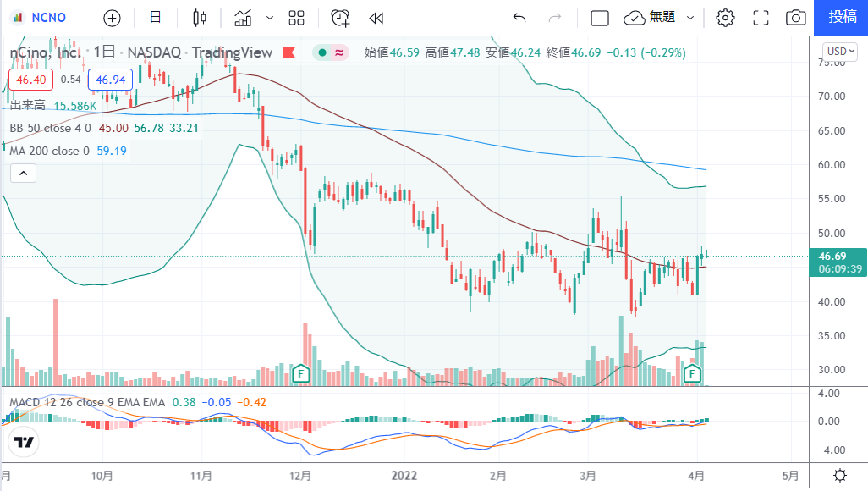Image resolution: width=868 pixels, height=491 pixels.
Task: Click the 12月 date label
Action: [x=300, y=476]
